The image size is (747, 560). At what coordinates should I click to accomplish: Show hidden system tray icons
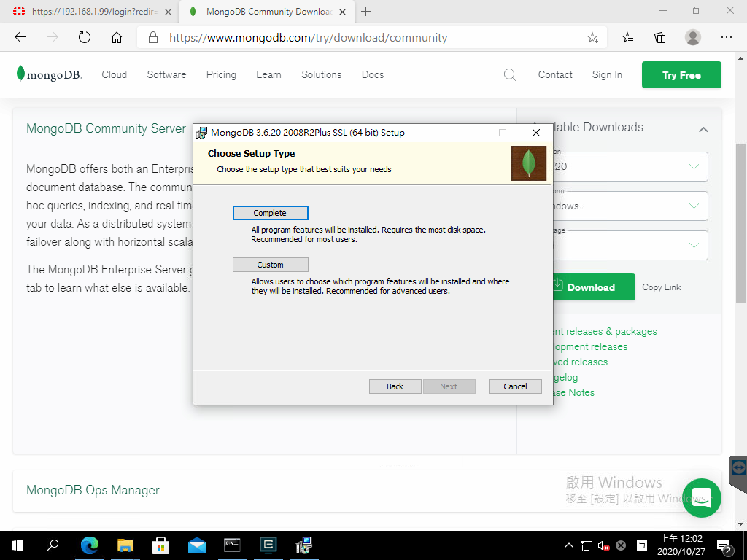pos(569,545)
